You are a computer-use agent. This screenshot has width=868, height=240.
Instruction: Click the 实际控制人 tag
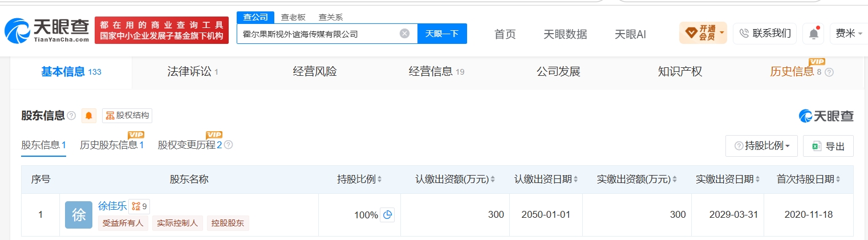pos(177,223)
